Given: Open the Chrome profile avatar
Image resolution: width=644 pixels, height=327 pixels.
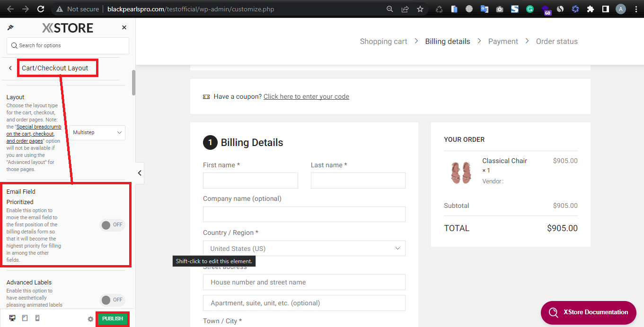Looking at the screenshot, I should click(x=621, y=9).
